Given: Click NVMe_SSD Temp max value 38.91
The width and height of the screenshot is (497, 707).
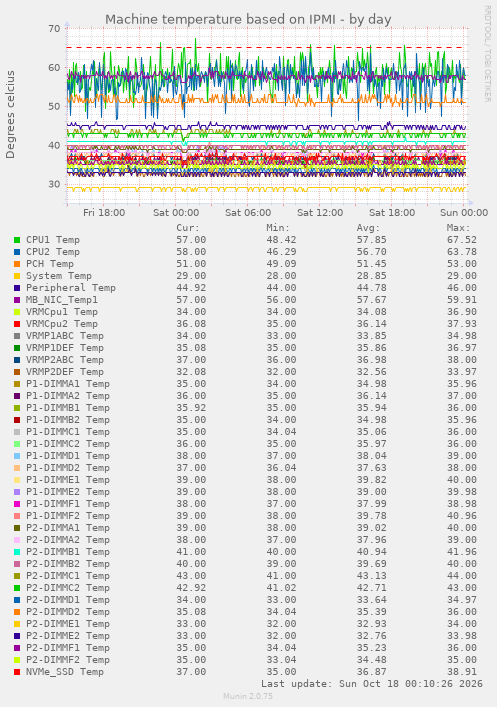Looking at the screenshot, I should (x=461, y=672).
